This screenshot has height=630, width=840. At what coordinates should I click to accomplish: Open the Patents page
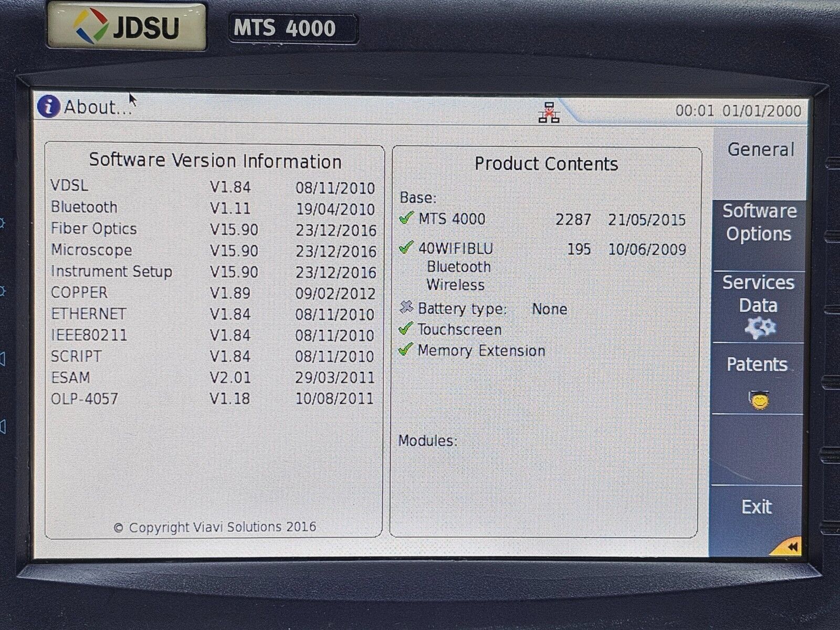(757, 379)
